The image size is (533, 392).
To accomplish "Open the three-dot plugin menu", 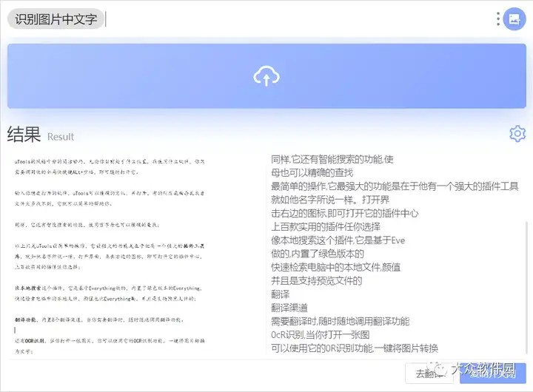I will click(x=498, y=19).
